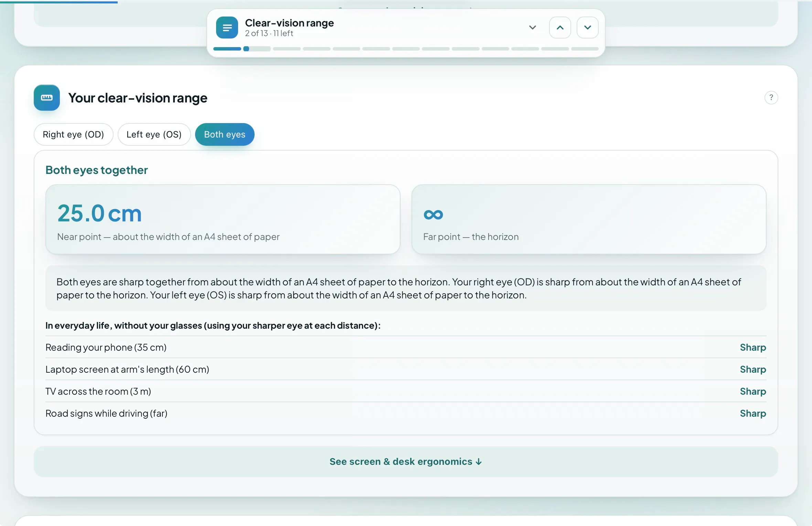This screenshot has height=526, width=812.
Task: Click the 'Your clear-vision range' heading
Action: [138, 98]
